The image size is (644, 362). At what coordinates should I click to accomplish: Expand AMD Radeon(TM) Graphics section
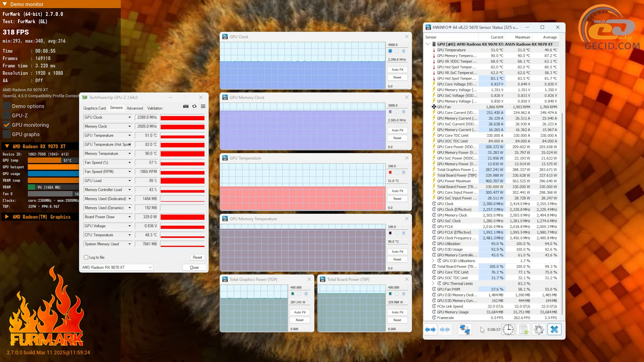[7, 217]
